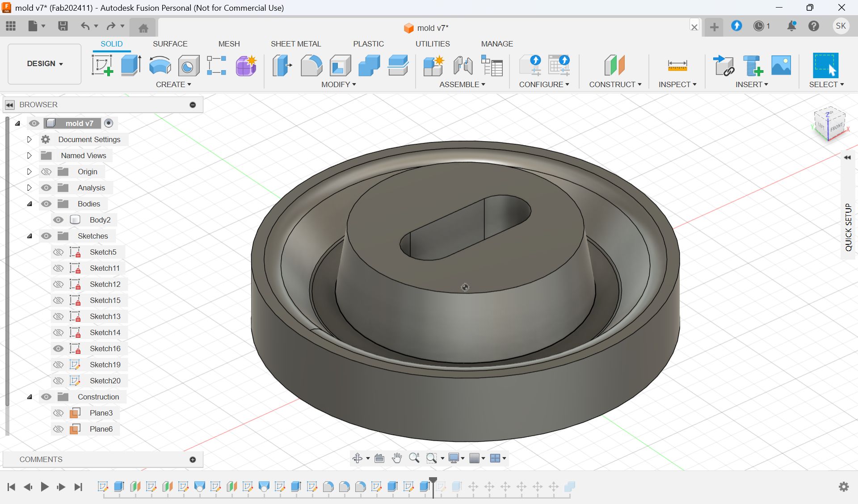The width and height of the screenshot is (858, 504).
Task: Open the QUICK SETUP side panel
Action: (x=848, y=227)
